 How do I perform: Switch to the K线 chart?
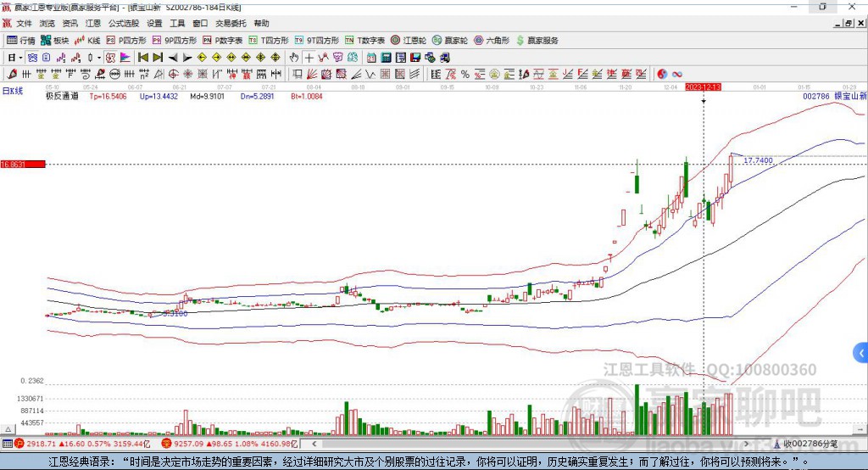(x=87, y=41)
